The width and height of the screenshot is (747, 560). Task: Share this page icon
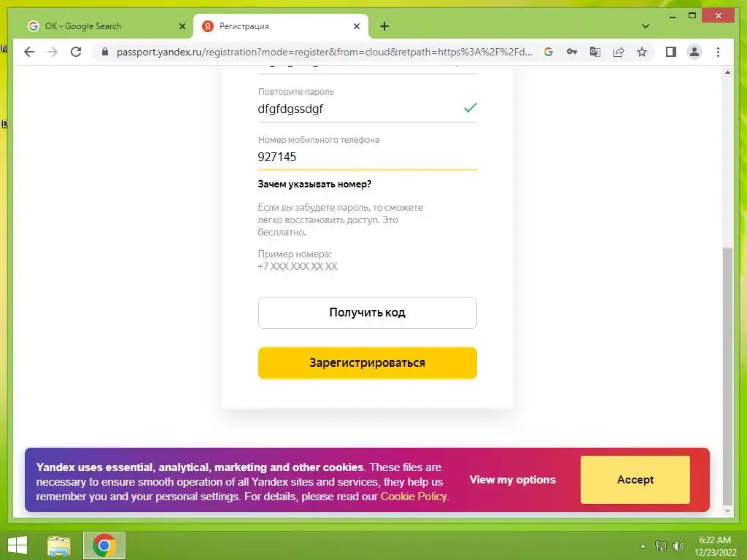tap(619, 52)
